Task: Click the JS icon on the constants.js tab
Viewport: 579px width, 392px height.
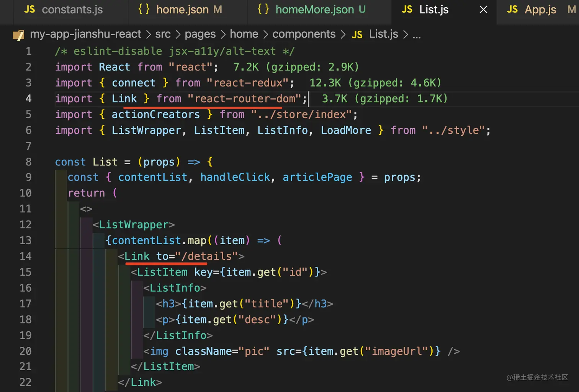Action: tap(29, 10)
